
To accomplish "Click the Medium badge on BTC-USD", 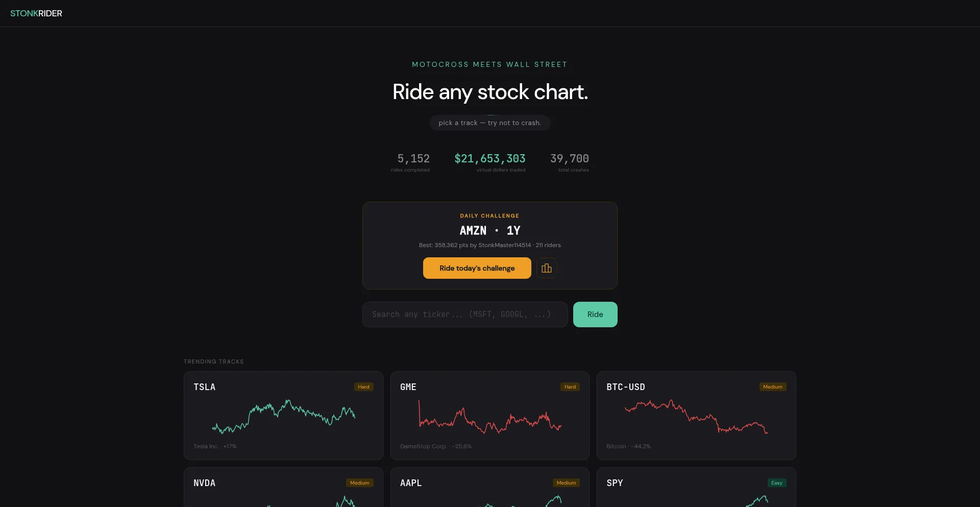I will [x=773, y=387].
